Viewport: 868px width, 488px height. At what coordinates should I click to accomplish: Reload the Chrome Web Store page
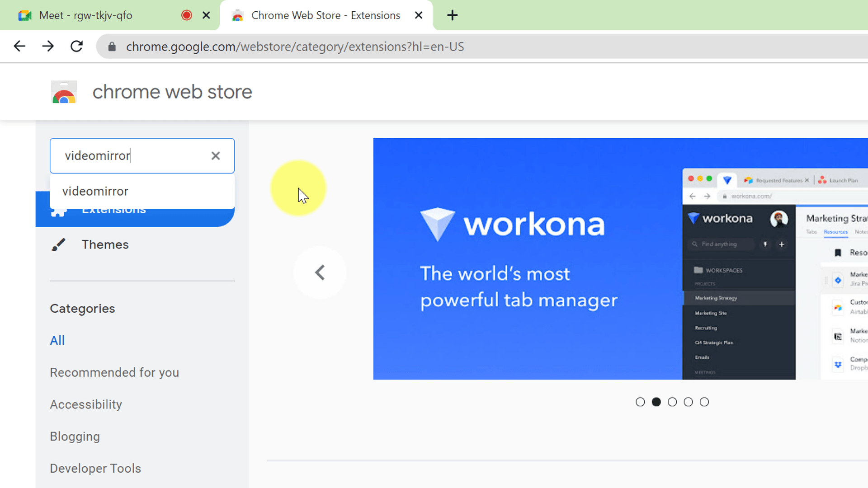pyautogui.click(x=77, y=46)
